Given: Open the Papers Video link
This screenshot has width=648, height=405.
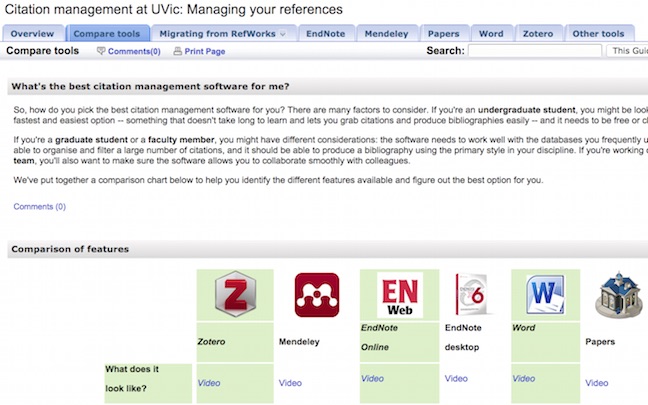Looking at the screenshot, I should click(597, 383).
